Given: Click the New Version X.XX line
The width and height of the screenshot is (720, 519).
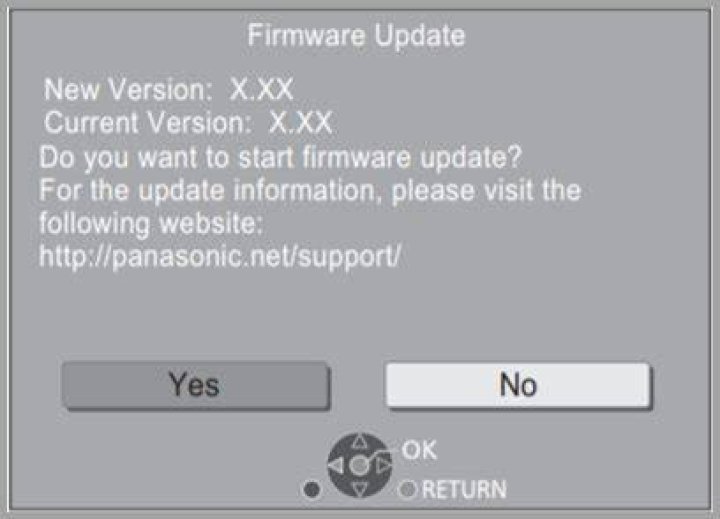Looking at the screenshot, I should click(169, 89).
